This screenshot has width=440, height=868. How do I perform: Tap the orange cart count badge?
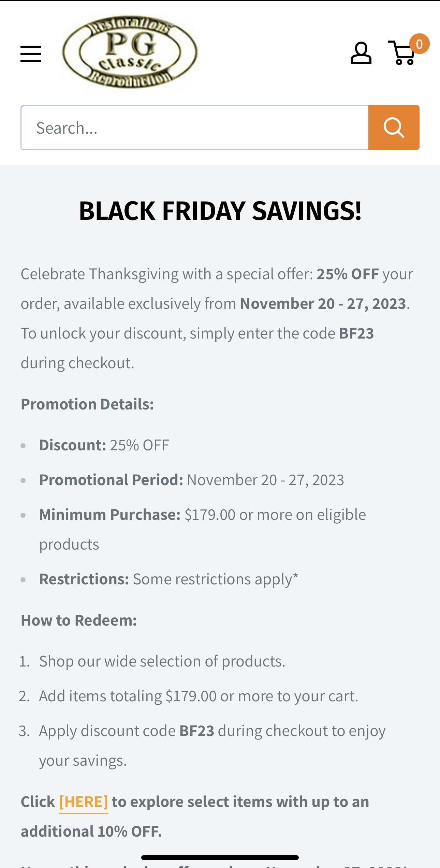[x=419, y=44]
